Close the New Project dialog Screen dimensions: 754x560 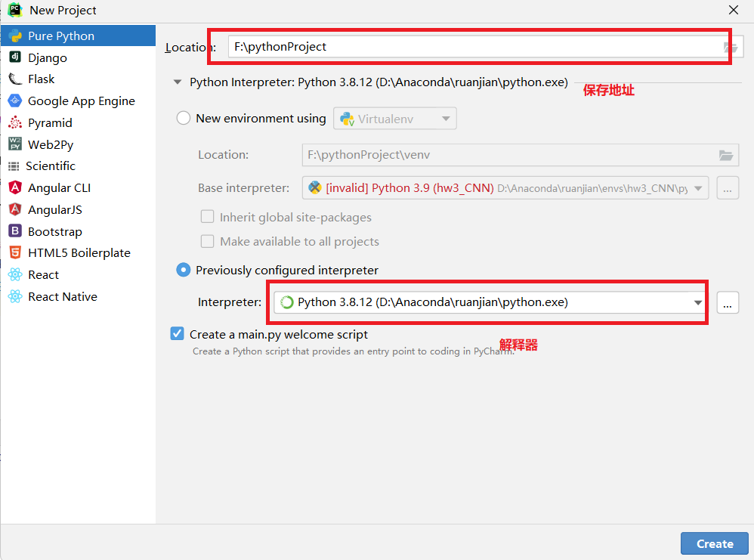pos(734,10)
